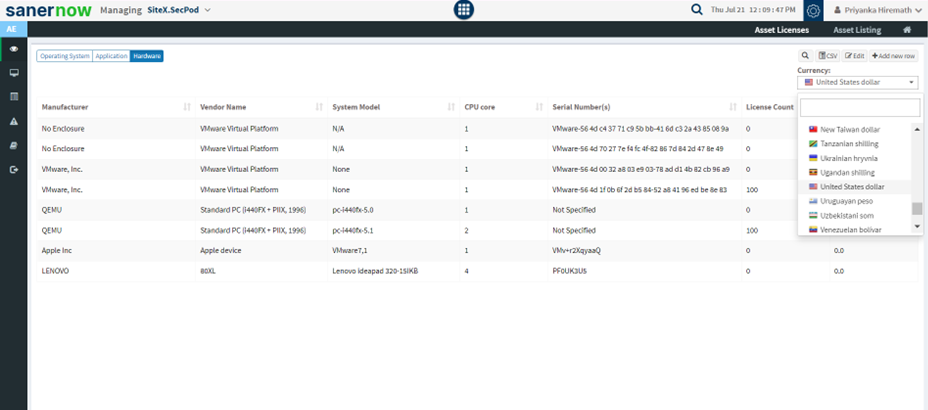Click the 80XL vendor name cell
This screenshot has width=928, height=410.
(261, 271)
